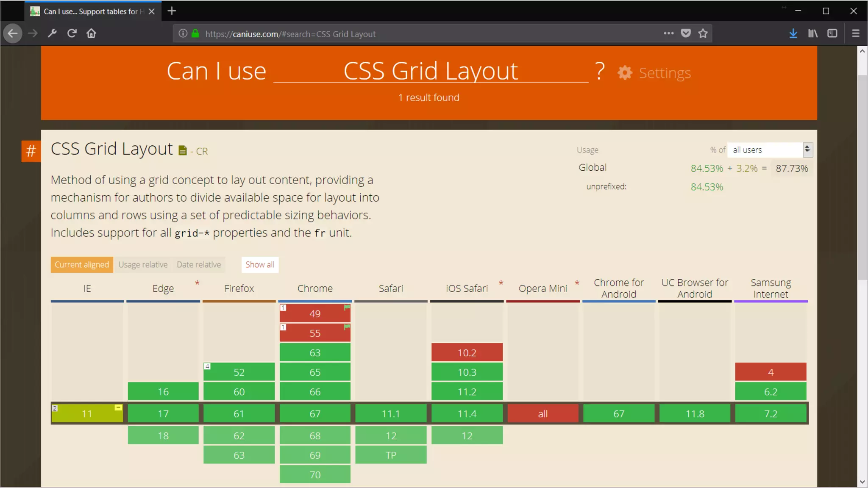Toggle the sidebar view icon

tap(832, 33)
